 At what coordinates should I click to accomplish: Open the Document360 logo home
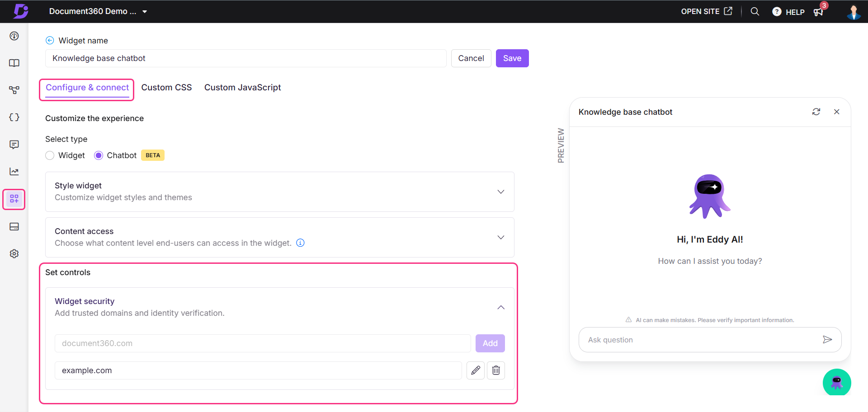(20, 11)
